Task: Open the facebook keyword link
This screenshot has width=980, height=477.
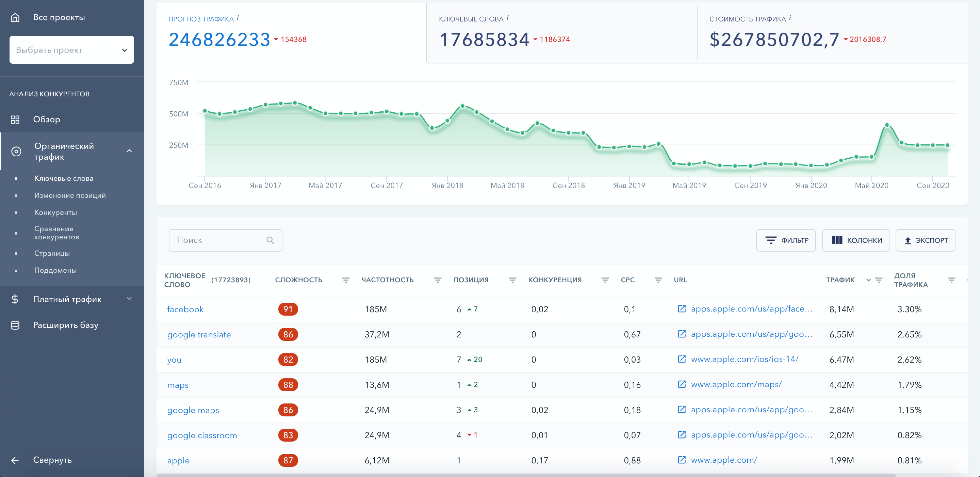Action: tap(185, 309)
